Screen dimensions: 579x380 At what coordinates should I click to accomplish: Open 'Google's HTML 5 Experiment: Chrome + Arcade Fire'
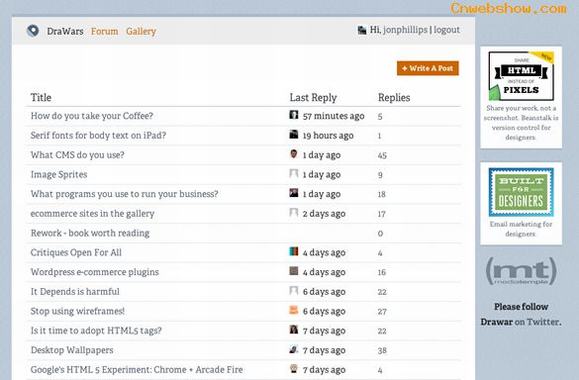point(137,370)
